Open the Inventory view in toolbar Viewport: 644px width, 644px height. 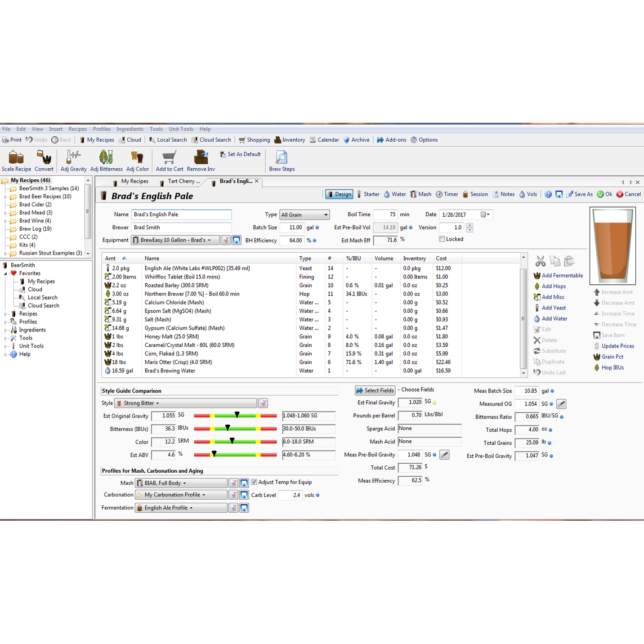(290, 140)
